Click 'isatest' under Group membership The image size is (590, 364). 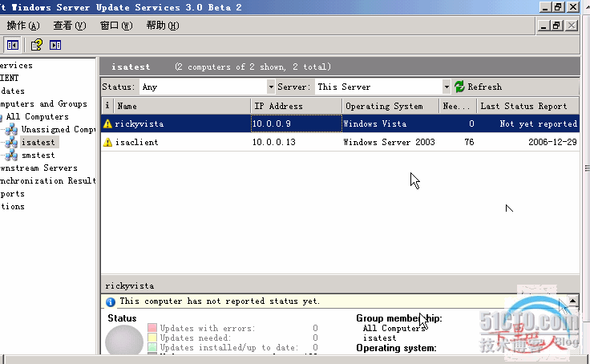coord(380,338)
